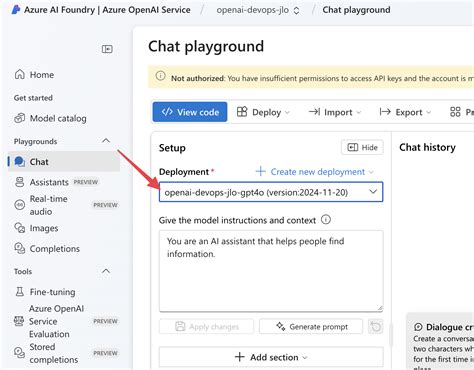Screen dimensions: 474x370
Task: Select the Chat playground item
Action: (64, 162)
